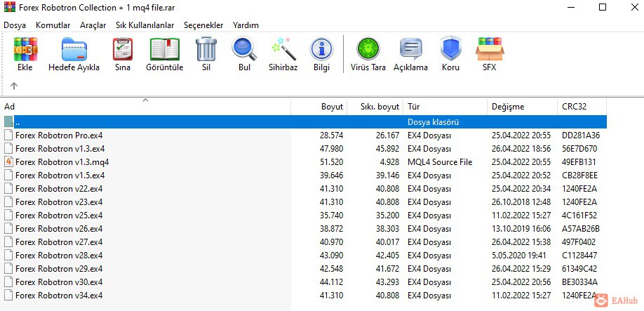Click CRC32 value C1128447
644x311 pixels.
579,256
